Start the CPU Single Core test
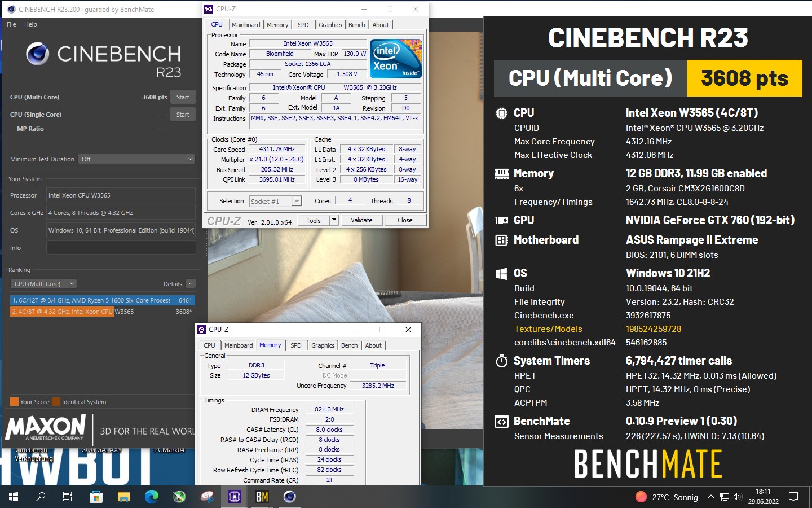 (183, 115)
